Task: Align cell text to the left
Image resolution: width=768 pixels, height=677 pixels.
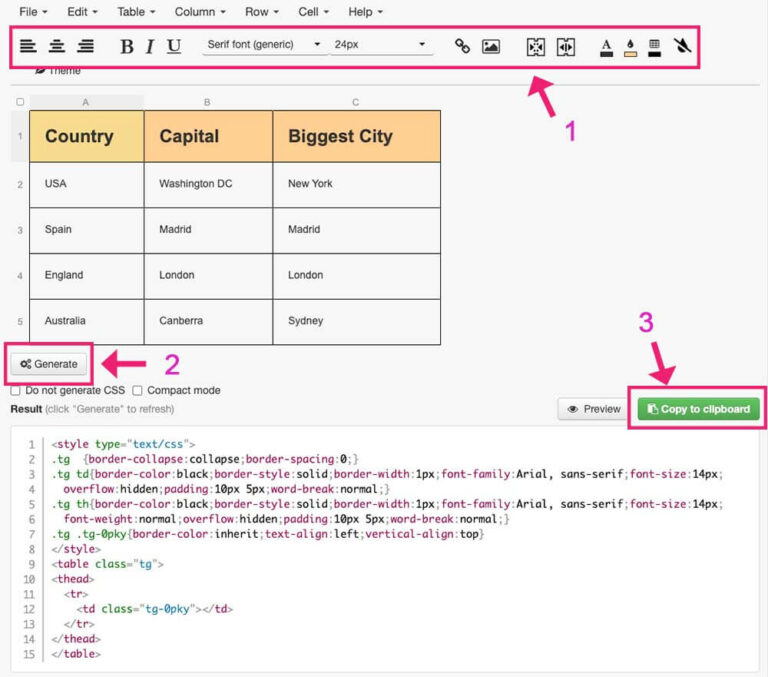Action: click(x=28, y=46)
